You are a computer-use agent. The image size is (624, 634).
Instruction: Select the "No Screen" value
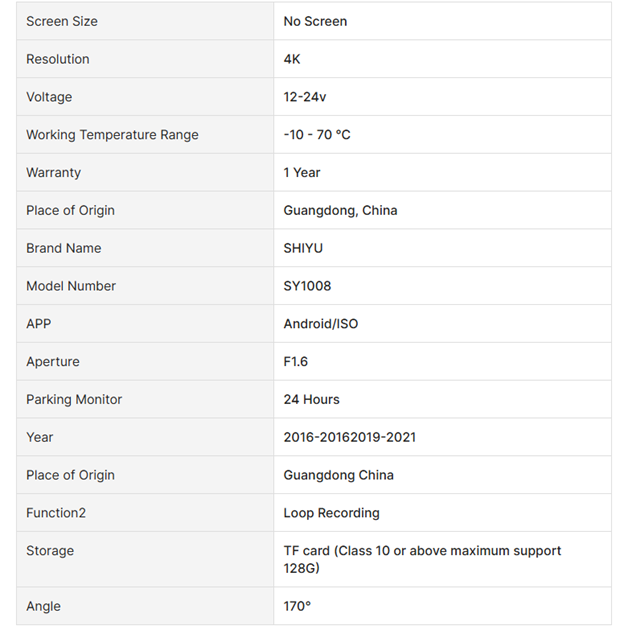315,21
